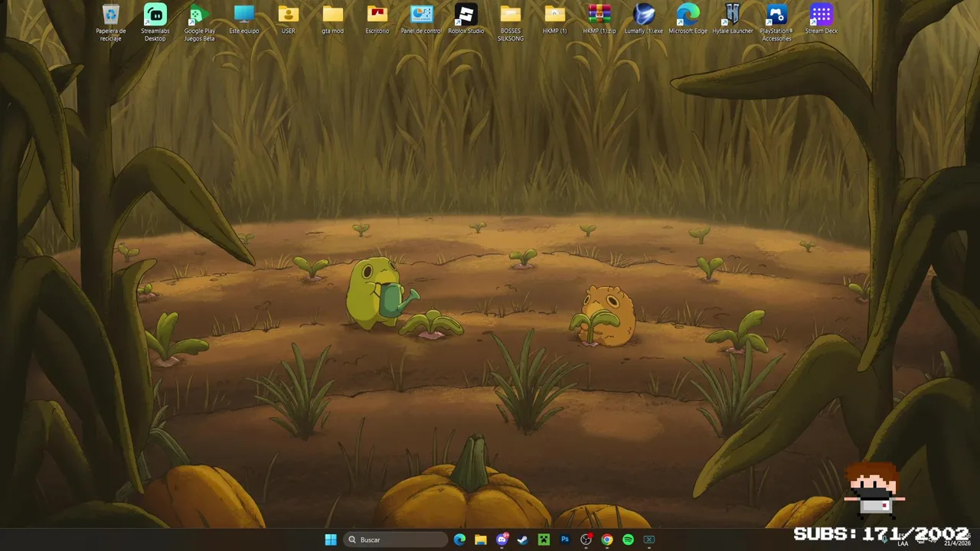The width and height of the screenshot is (980, 551).
Task: Select the Microsoft Edge desktop shortcut
Action: click(x=688, y=19)
